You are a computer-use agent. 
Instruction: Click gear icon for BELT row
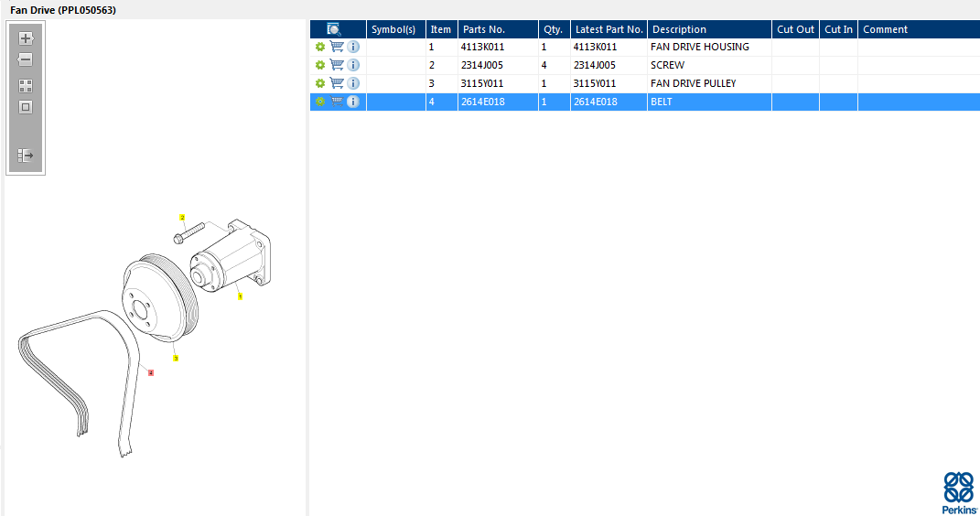point(320,102)
